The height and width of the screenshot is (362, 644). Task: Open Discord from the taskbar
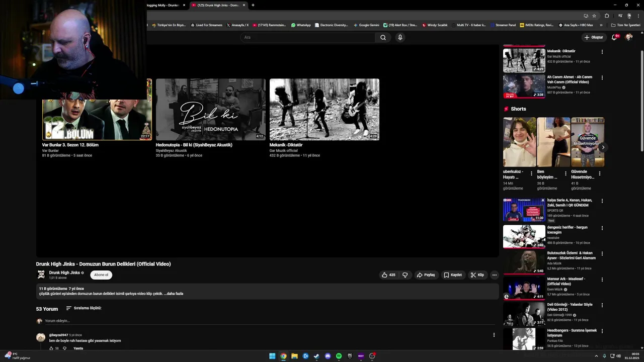328,356
